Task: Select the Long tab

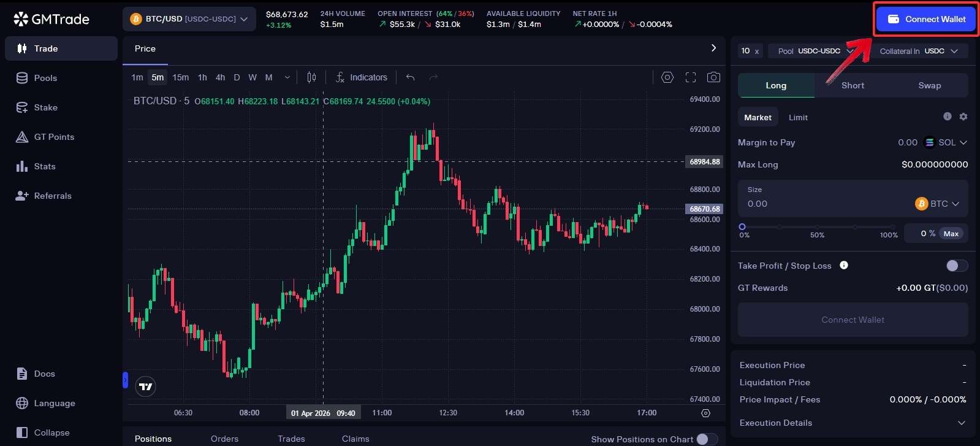Action: pos(776,85)
